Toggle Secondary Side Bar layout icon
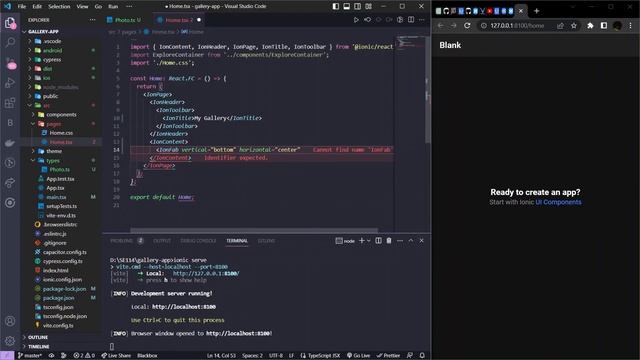640x360 pixels. click(358, 6)
